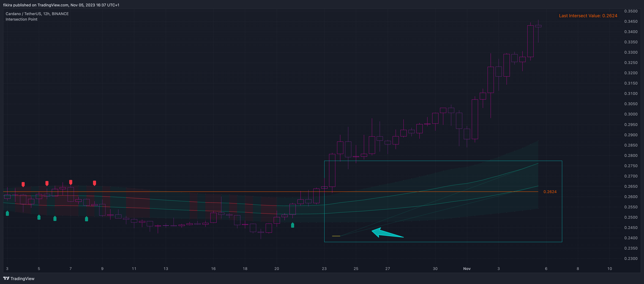644x284 pixels.
Task: Click the orange horizontal line at 0.2624
Action: (x=271, y=192)
